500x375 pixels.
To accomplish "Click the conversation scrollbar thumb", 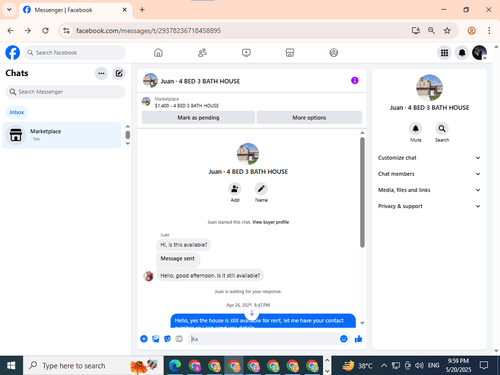I will click(362, 192).
